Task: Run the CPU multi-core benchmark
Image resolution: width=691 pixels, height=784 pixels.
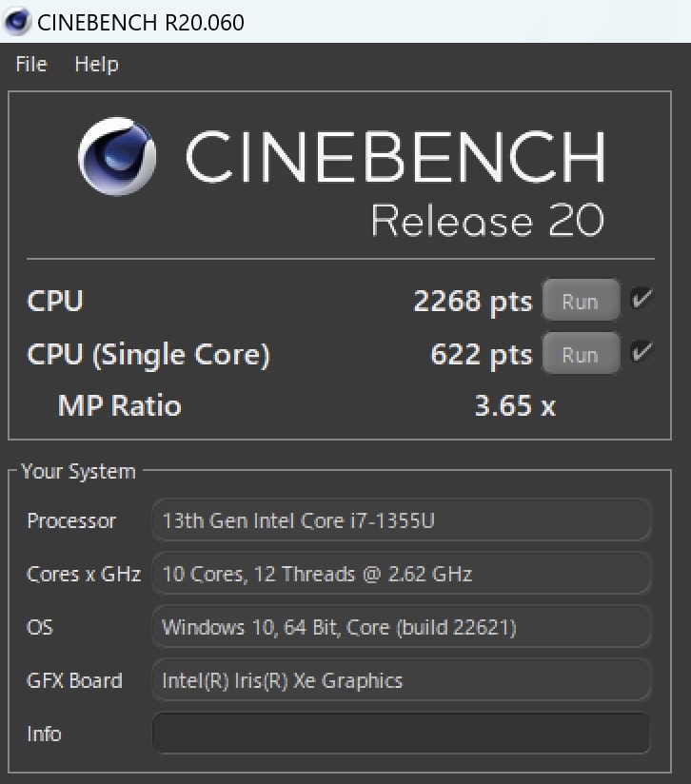Action: coord(581,301)
